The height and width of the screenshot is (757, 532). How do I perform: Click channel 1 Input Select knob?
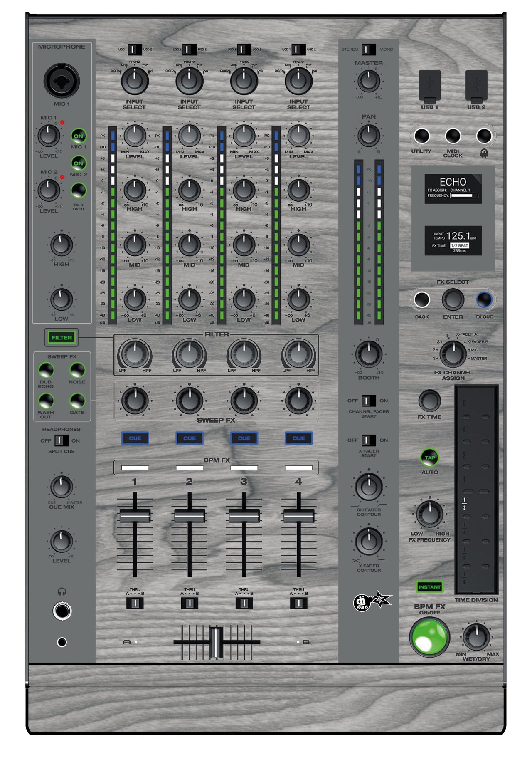pos(135,81)
